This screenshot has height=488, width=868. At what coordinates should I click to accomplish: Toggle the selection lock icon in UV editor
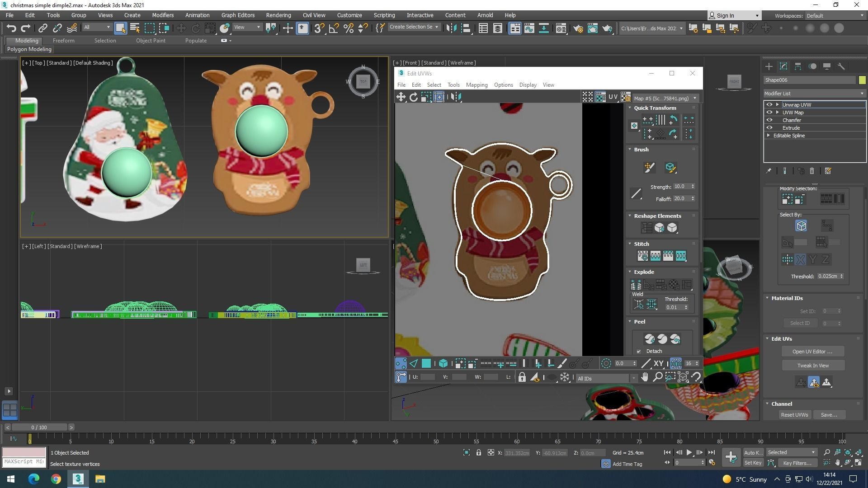point(522,377)
